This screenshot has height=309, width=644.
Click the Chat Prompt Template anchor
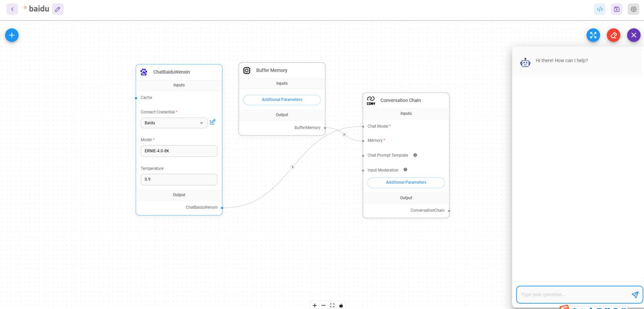pos(363,155)
